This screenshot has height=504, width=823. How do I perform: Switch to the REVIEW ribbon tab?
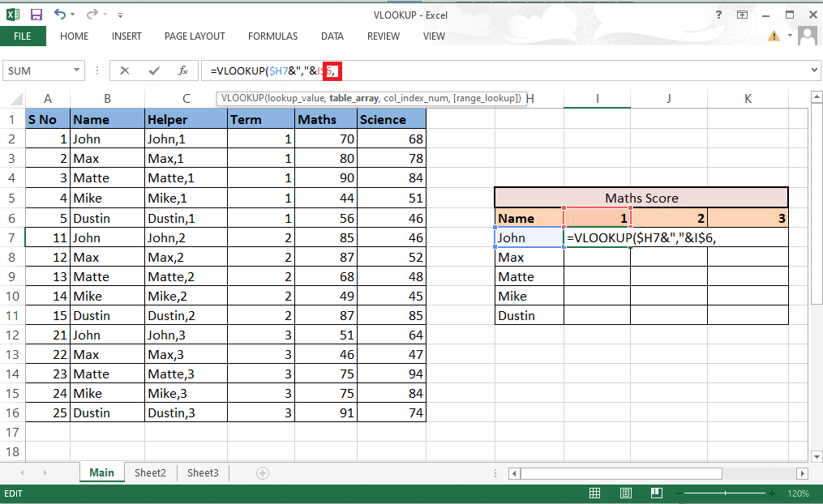click(384, 36)
